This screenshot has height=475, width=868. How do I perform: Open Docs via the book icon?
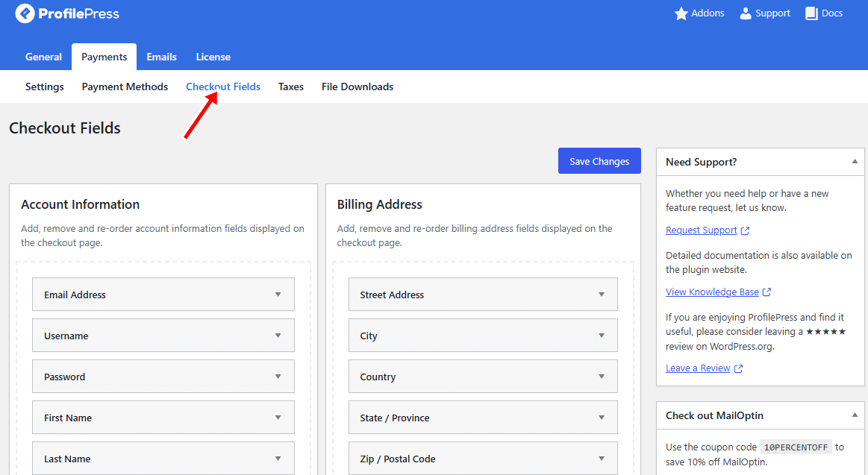click(812, 13)
